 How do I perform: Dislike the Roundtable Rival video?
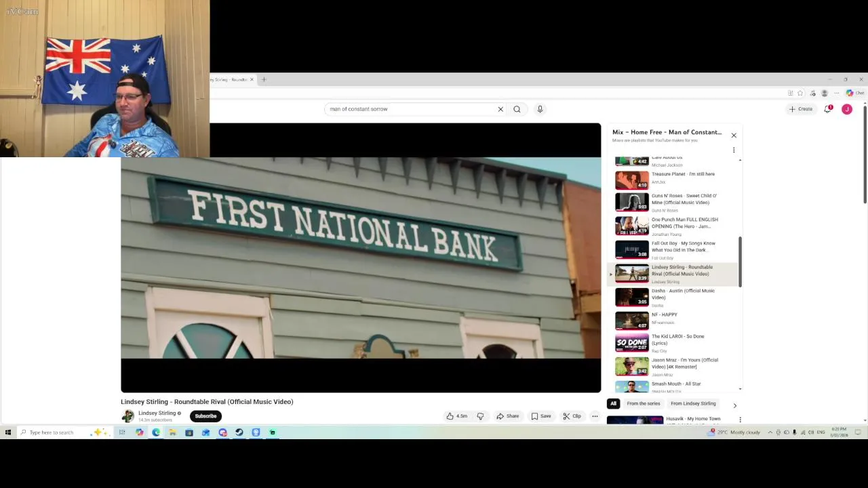[x=480, y=416]
